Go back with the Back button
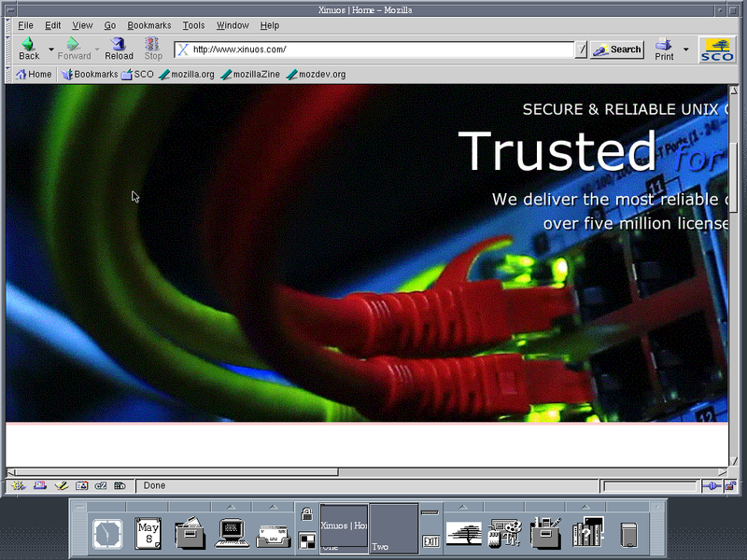This screenshot has height=560, width=747. point(29,49)
